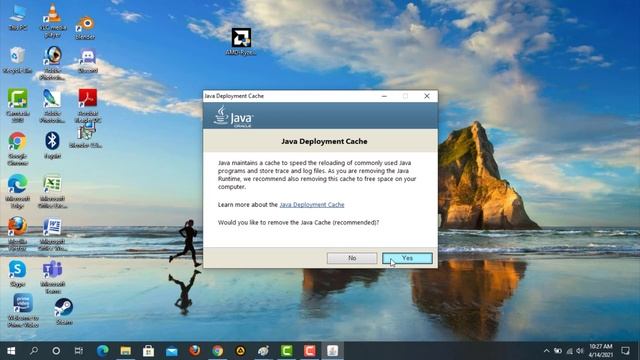Open the Windows Start menu
Screen dimensions: 640x360
(11, 351)
